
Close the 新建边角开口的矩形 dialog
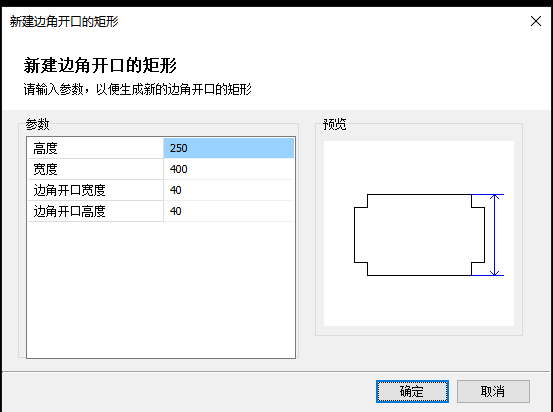(x=536, y=21)
